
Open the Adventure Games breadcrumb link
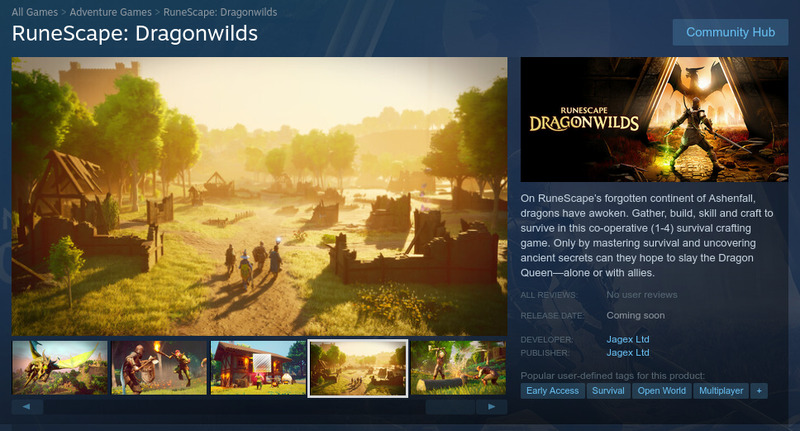click(110, 12)
